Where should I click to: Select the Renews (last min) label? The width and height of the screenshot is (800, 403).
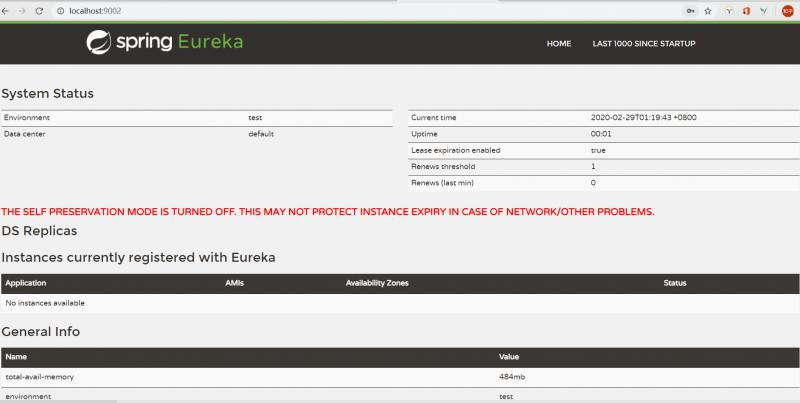[442, 183]
